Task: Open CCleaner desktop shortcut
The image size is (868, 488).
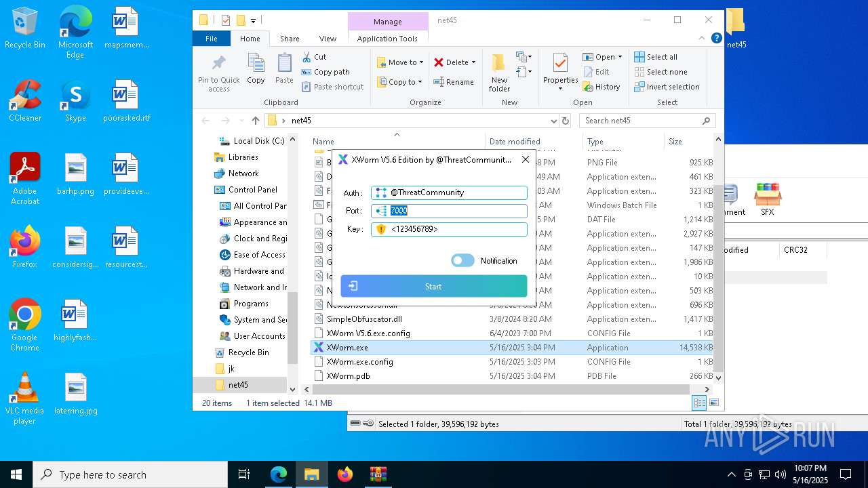Action: [25, 101]
